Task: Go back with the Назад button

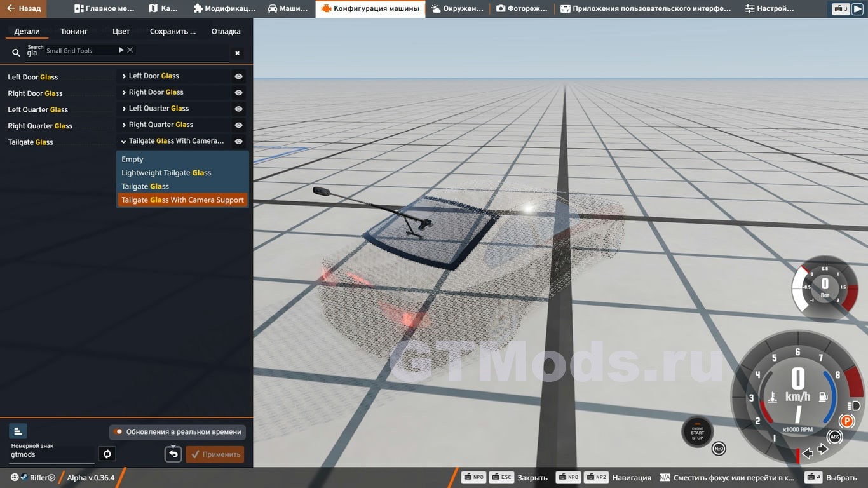Action: click(x=24, y=9)
